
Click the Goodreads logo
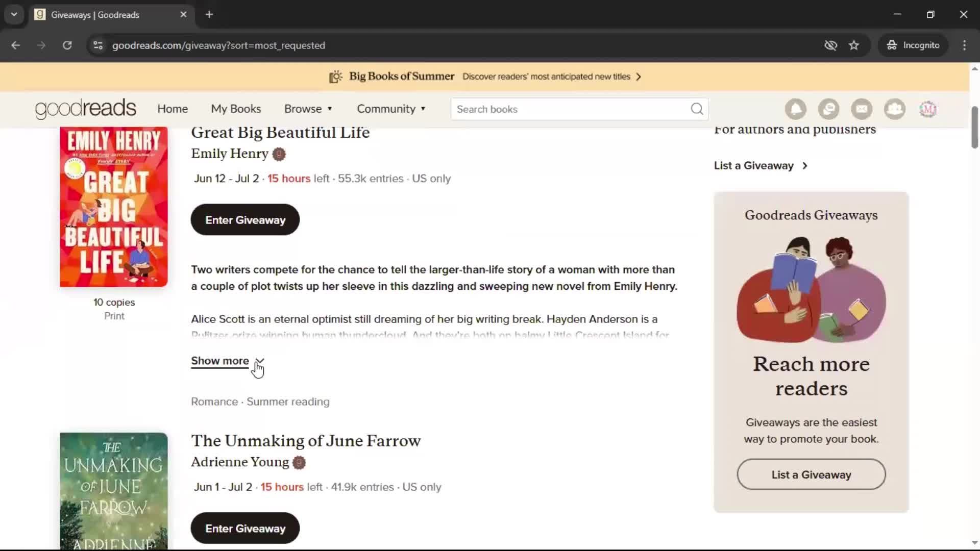pos(85,109)
